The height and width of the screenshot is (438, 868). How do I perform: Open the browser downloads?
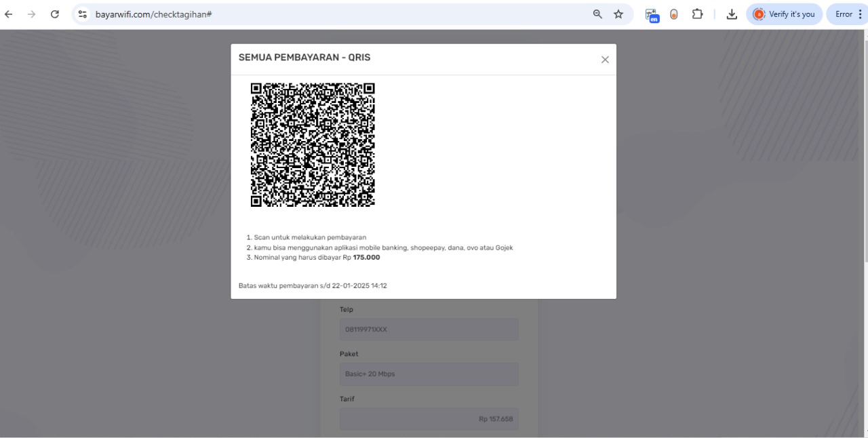[x=732, y=14]
